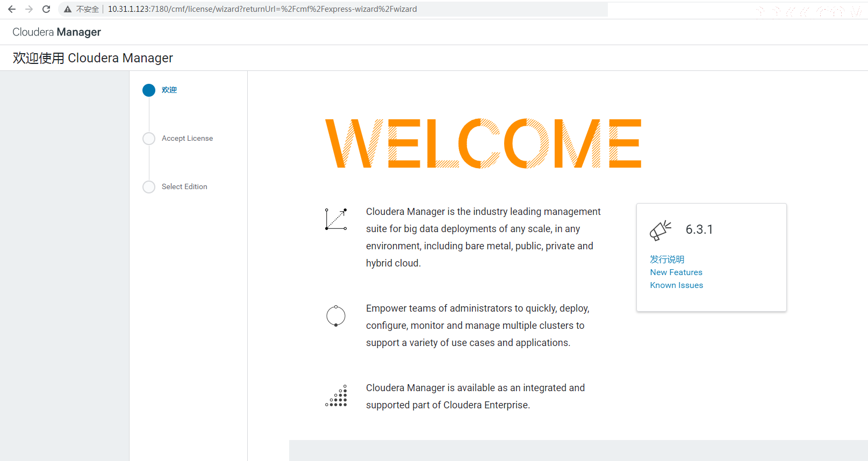Select the 欢迎 wizard step circle
This screenshot has width=868, height=461.
pyautogui.click(x=149, y=90)
